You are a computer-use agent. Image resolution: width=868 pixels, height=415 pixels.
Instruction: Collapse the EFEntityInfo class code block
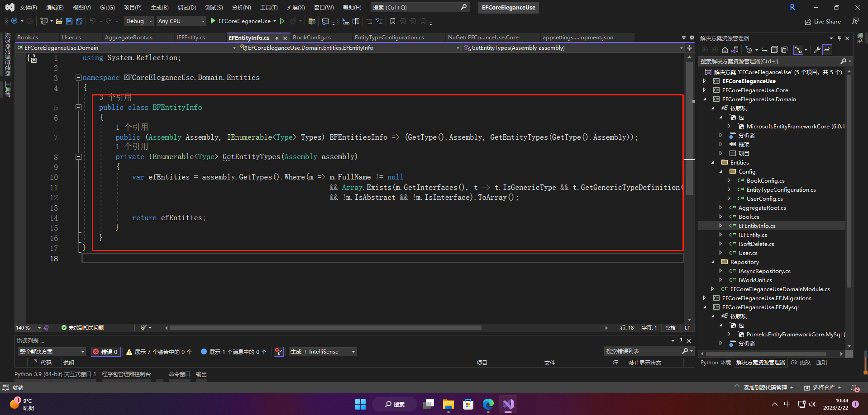[x=78, y=108]
